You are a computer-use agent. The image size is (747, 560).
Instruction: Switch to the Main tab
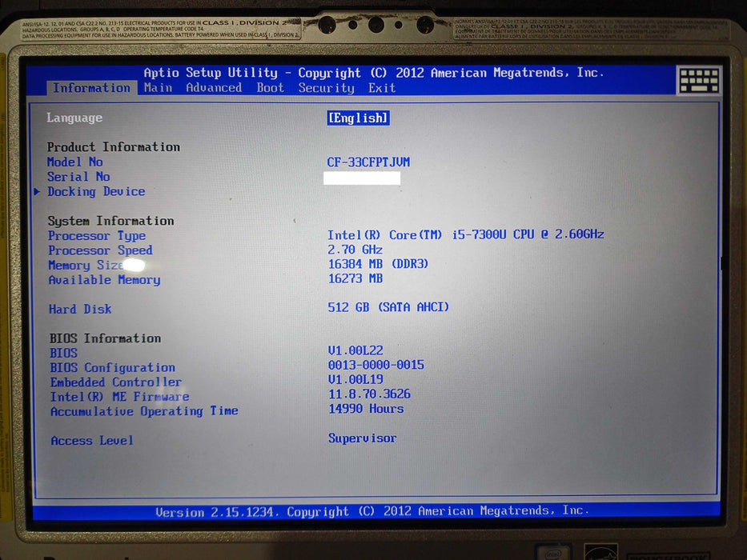coord(159,88)
